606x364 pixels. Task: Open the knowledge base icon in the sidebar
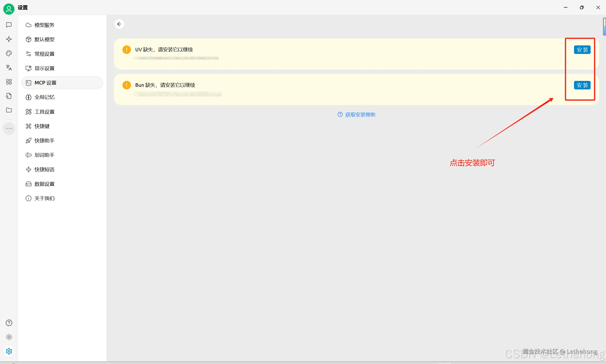pos(9,96)
